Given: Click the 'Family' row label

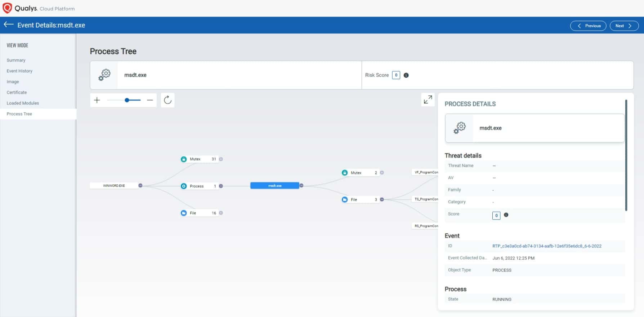Looking at the screenshot, I should 454,190.
